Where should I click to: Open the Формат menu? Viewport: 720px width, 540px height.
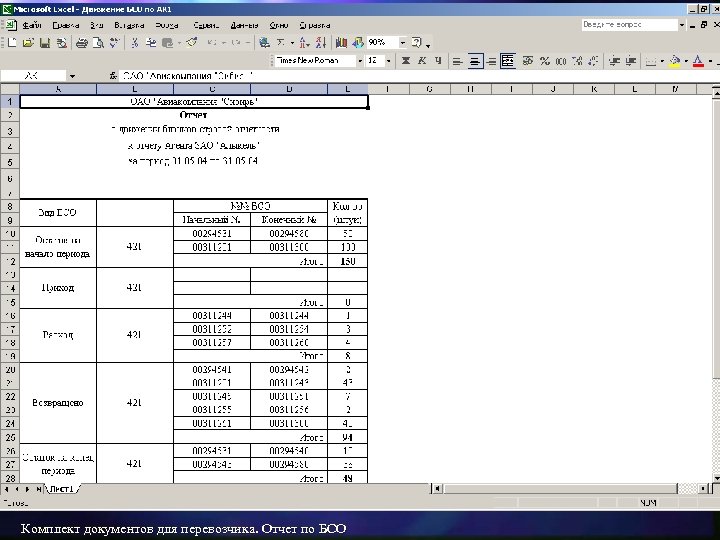coord(167,25)
